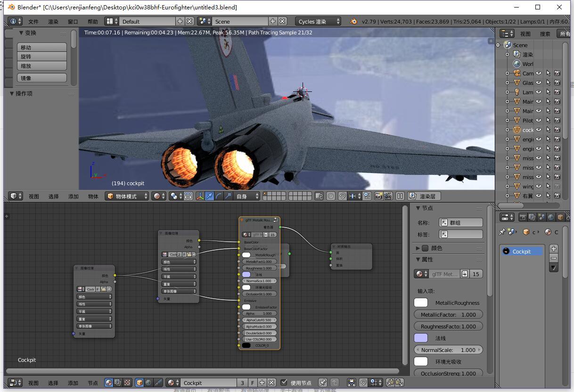Click the OpenGL render camera icon
Screen dimensions: 574x392
[378, 196]
